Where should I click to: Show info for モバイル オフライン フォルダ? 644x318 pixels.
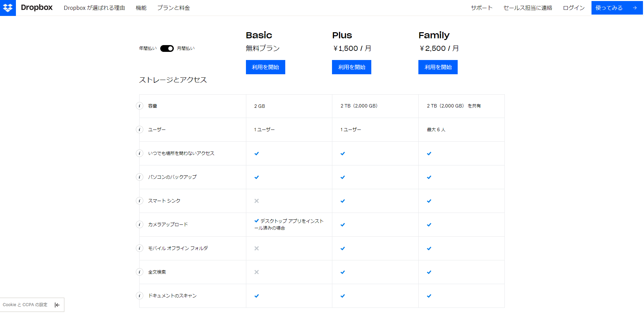point(140,248)
